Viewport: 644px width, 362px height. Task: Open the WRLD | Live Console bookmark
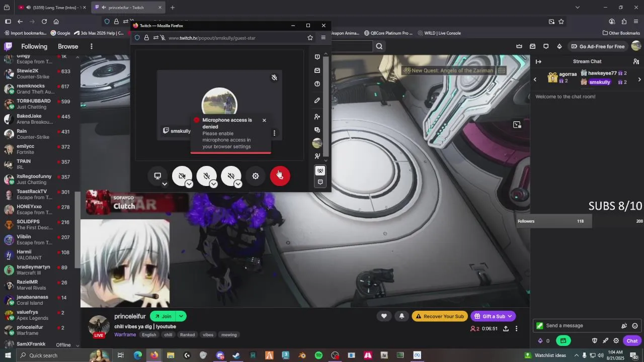(x=439, y=33)
